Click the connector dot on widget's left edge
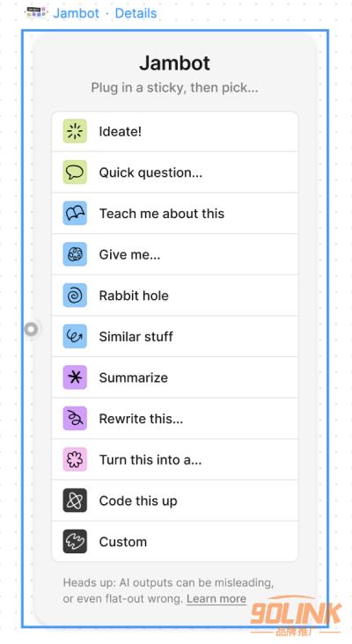 point(31,329)
